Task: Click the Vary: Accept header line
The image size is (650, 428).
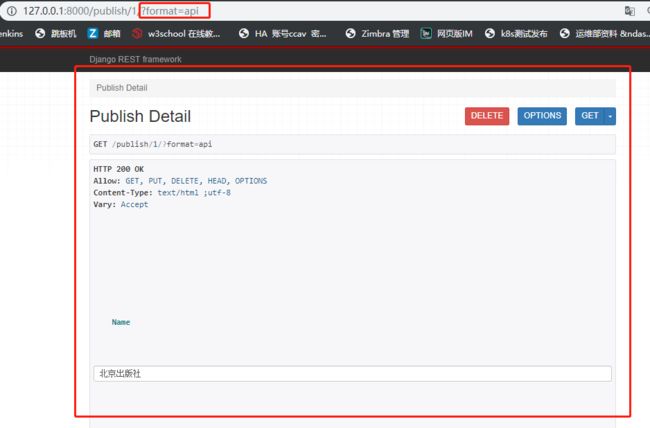Action: point(121,204)
